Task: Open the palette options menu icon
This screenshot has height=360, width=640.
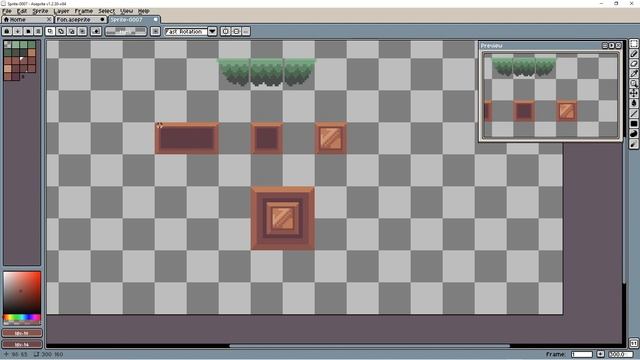Action: click(38, 31)
